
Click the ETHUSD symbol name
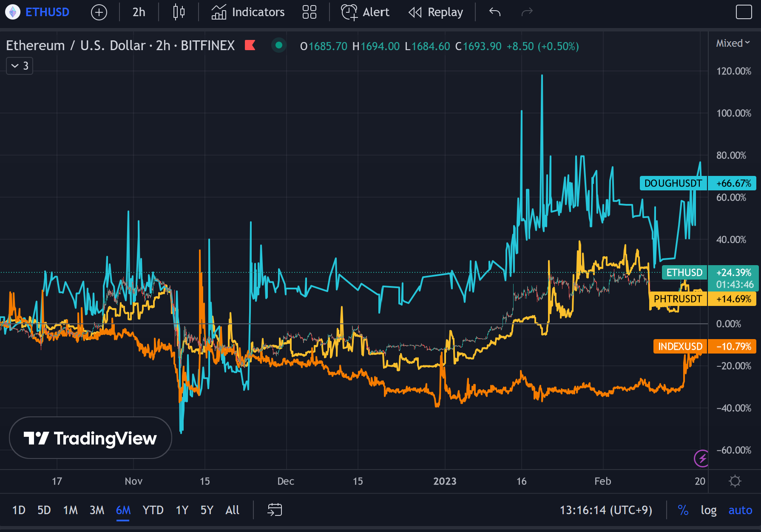(47, 12)
